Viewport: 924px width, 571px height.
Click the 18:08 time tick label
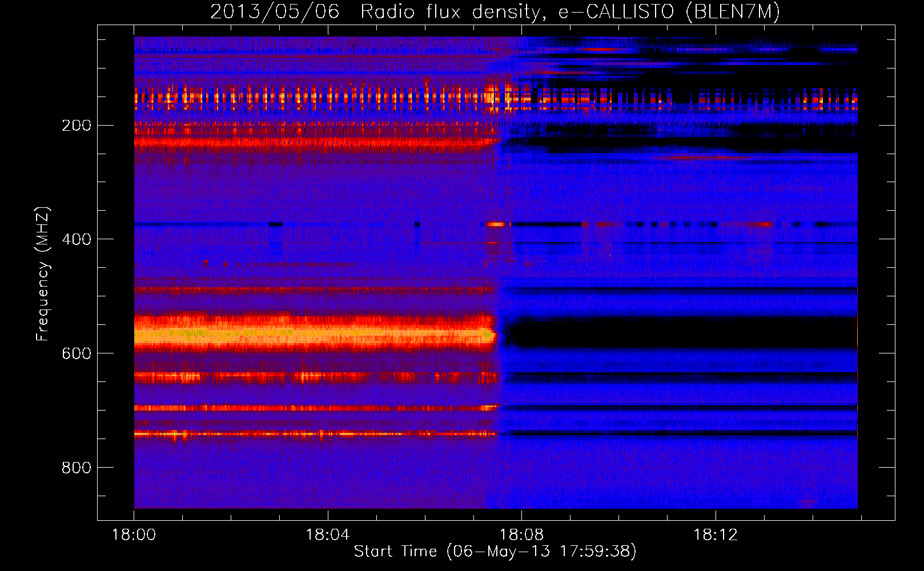coord(521,535)
